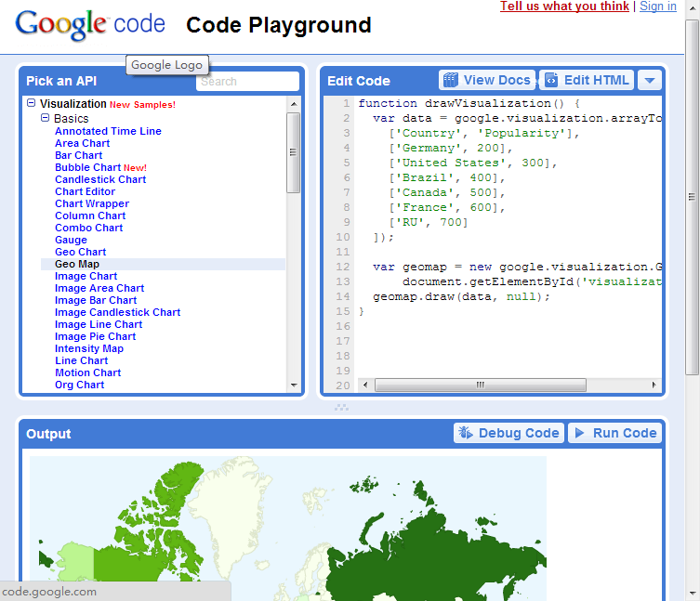Click code line with 'France', 600
Screen dimensions: 700x601
(447, 207)
